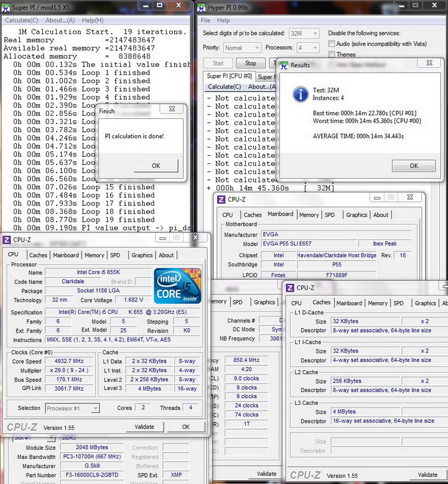The image size is (448, 484).
Task: Click CPU-Z icon of front CPU window
Action: click(x=6, y=240)
